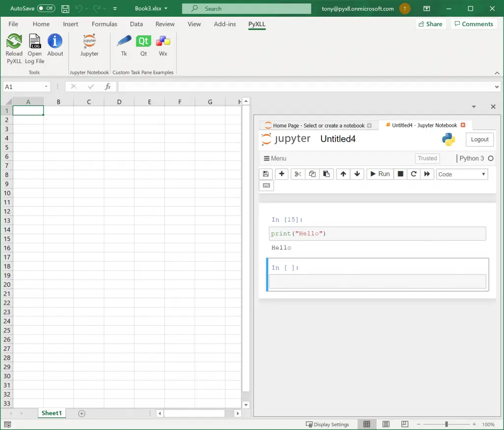Click the Insert Function fx icon

108,87
